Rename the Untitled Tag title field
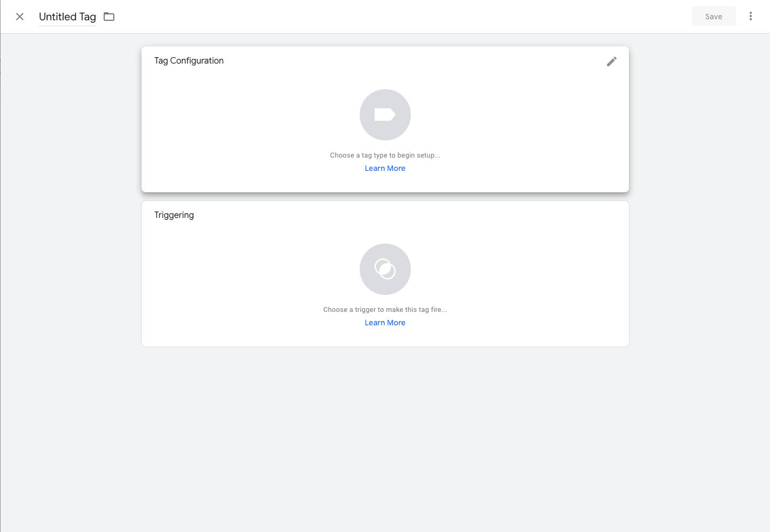 point(67,17)
